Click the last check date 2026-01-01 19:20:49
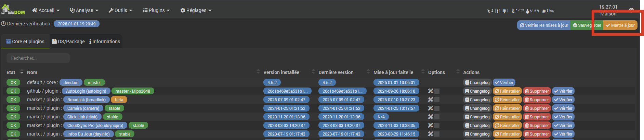 (77, 24)
